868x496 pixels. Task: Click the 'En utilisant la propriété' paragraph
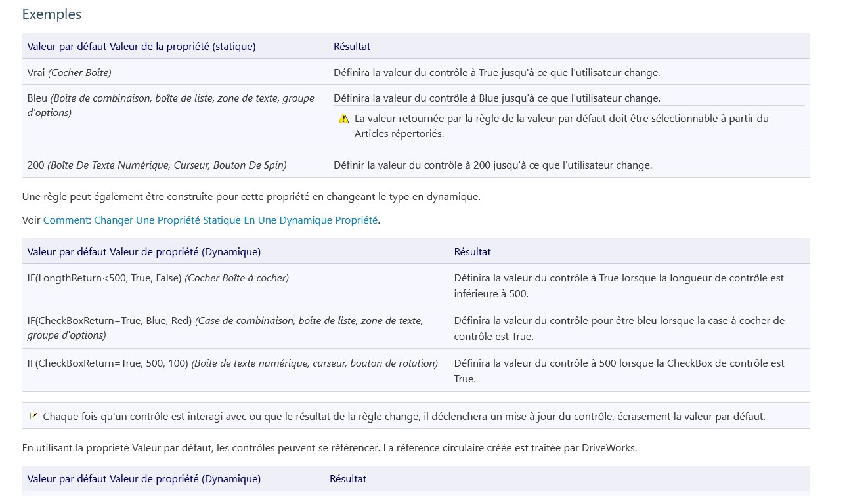[x=329, y=448]
